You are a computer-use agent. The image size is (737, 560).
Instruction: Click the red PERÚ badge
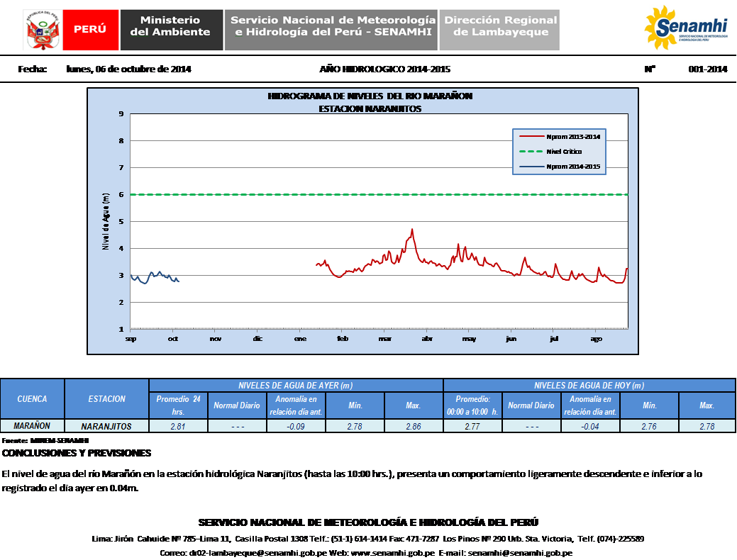click(x=90, y=30)
